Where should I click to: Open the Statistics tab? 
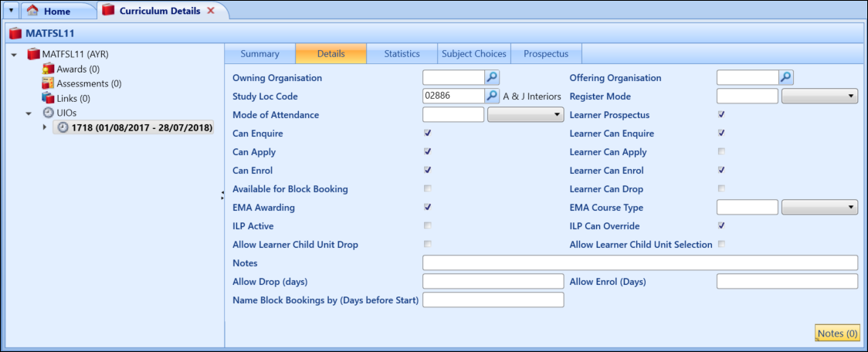402,54
